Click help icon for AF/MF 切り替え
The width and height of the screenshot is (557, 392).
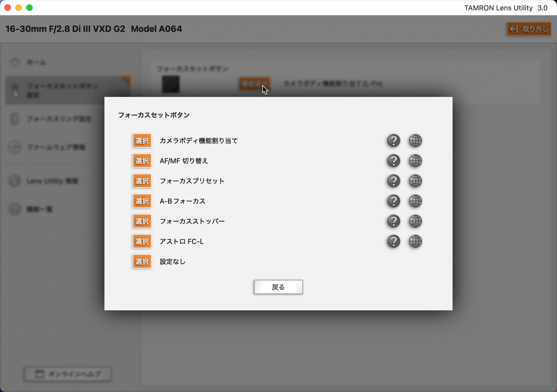coord(393,161)
